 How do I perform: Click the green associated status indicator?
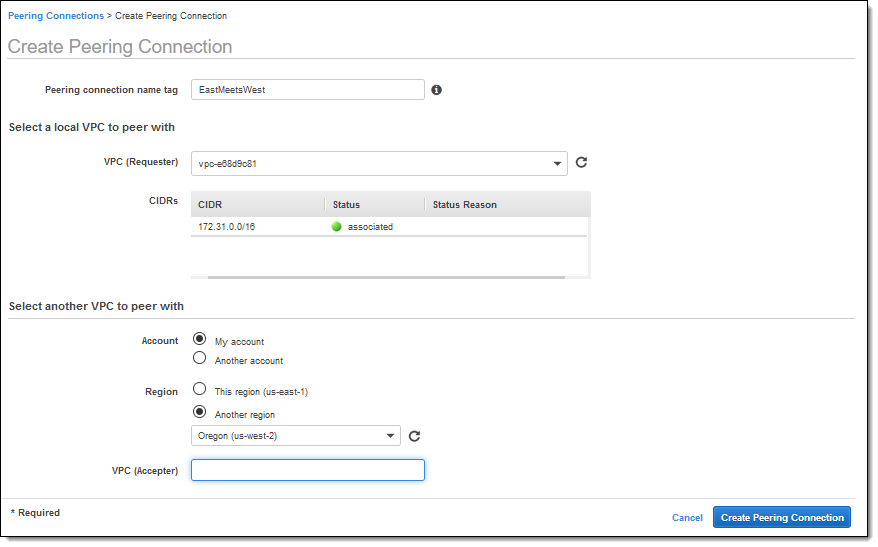tap(337, 227)
